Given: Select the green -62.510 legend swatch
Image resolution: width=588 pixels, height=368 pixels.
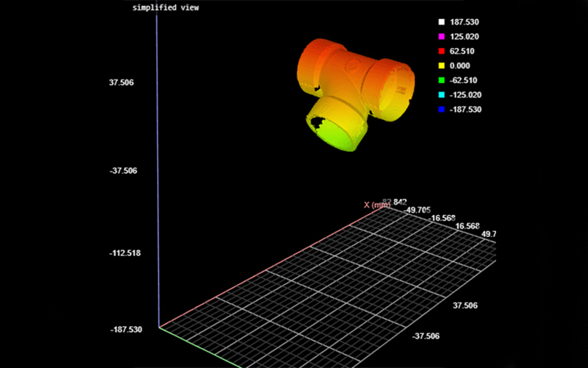Looking at the screenshot, I should [x=441, y=80].
